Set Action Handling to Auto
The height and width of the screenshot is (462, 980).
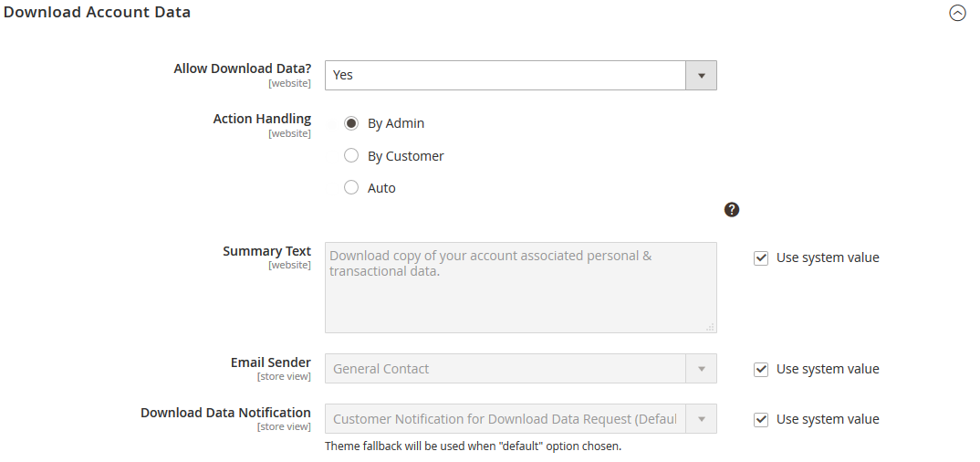pos(351,188)
